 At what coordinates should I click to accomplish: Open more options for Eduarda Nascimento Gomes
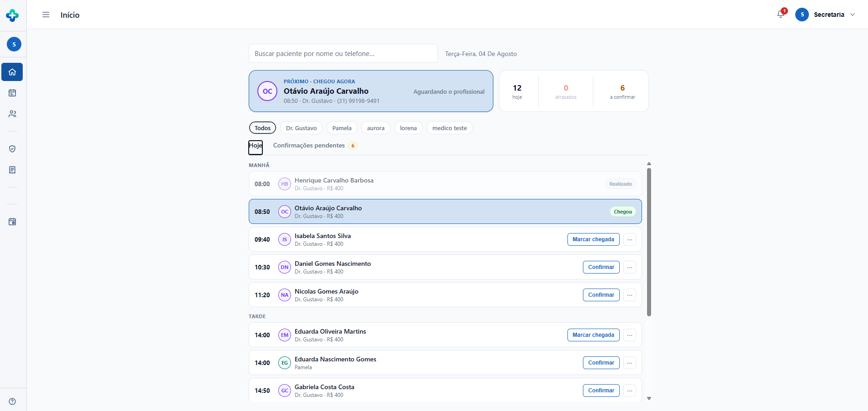coord(630,363)
